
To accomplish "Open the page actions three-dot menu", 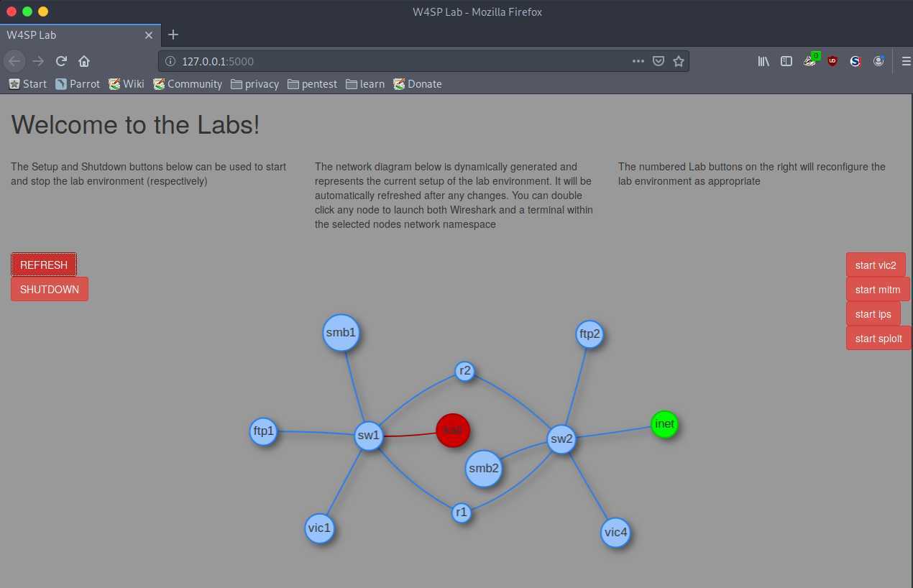I will tap(638, 61).
